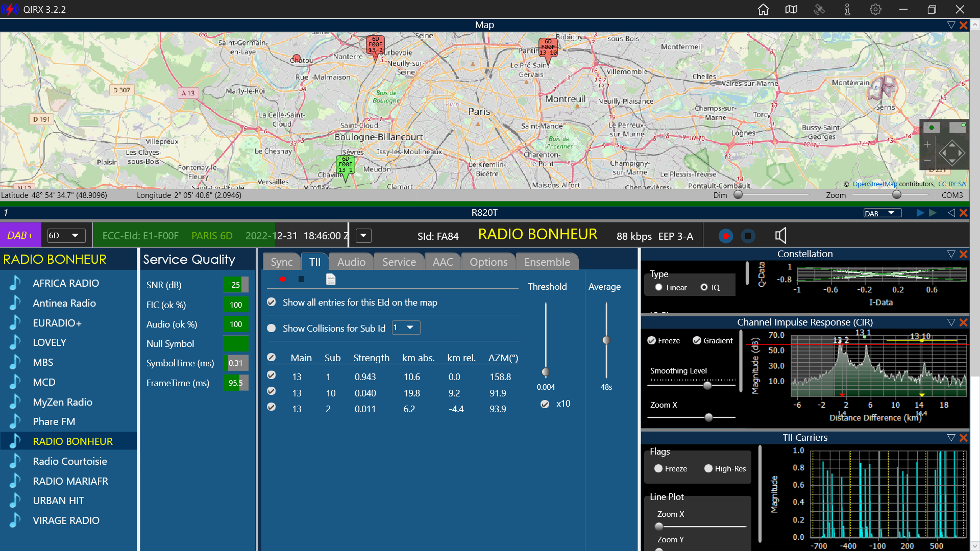Stop recording with the stop button in header
This screenshot has height=551, width=980.
(748, 236)
